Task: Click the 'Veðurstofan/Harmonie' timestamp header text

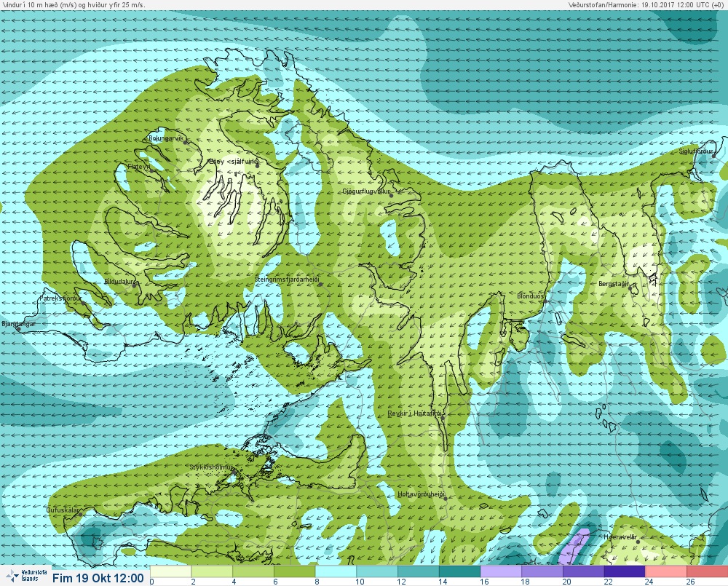Action: [647, 4]
